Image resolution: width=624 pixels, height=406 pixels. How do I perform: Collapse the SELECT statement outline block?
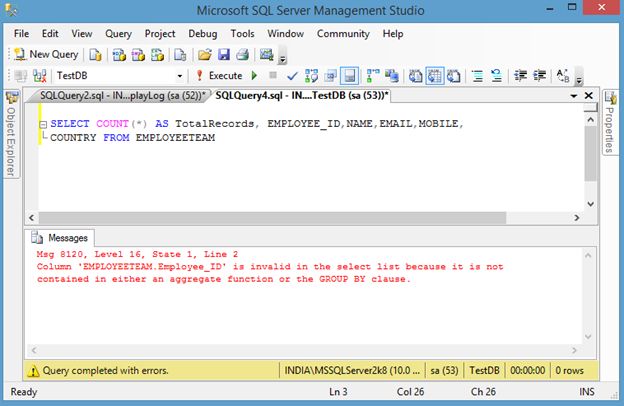coord(43,124)
